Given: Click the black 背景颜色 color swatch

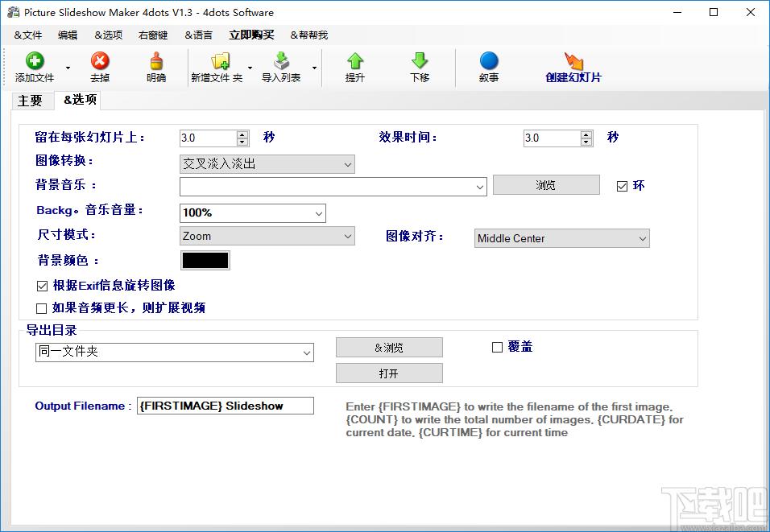Looking at the screenshot, I should [x=205, y=260].
